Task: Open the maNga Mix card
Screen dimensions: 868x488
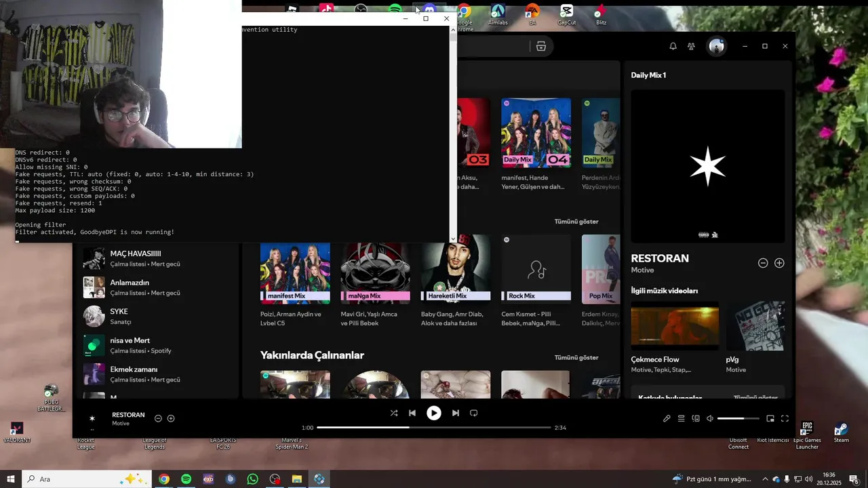Action: coord(375,281)
